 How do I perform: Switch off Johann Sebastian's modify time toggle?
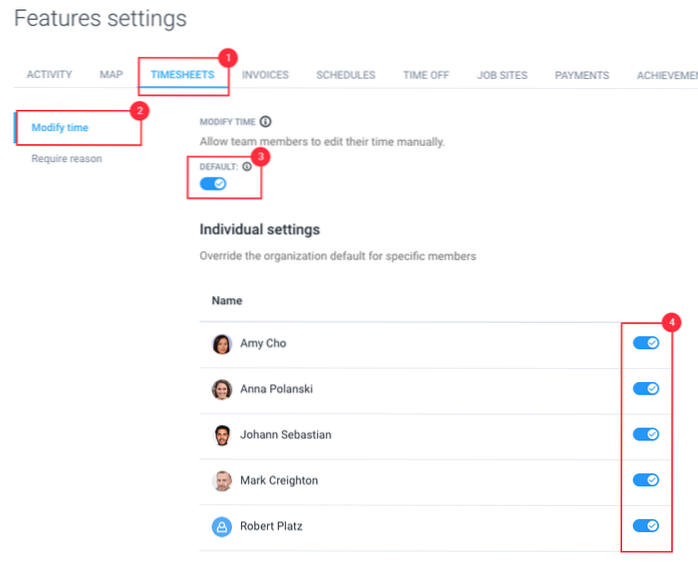(646, 434)
